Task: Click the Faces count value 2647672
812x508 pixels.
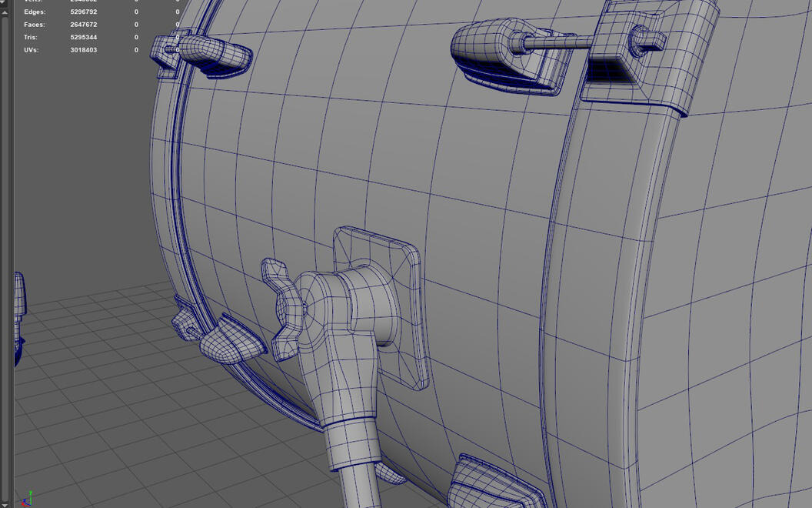Action: [83, 25]
